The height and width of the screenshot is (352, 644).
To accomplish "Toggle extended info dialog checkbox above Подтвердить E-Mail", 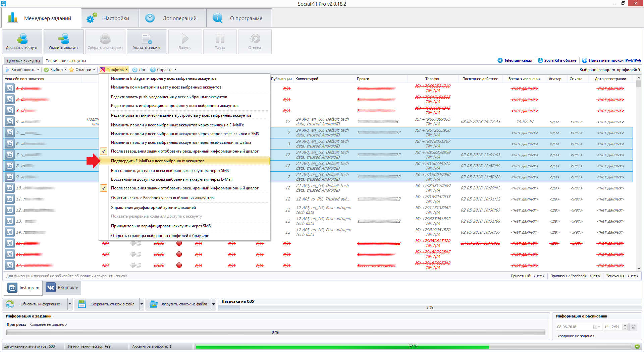I will pyautogui.click(x=104, y=151).
